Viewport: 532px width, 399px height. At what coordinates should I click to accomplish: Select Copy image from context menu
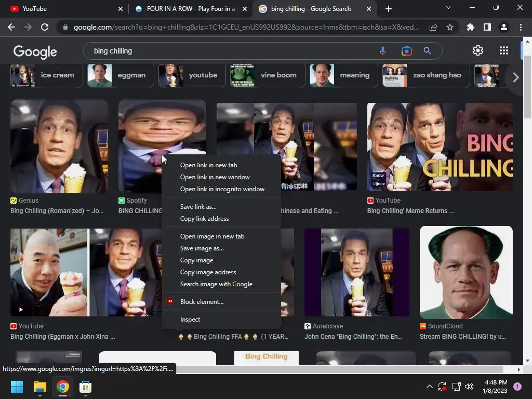pyautogui.click(x=221, y=260)
